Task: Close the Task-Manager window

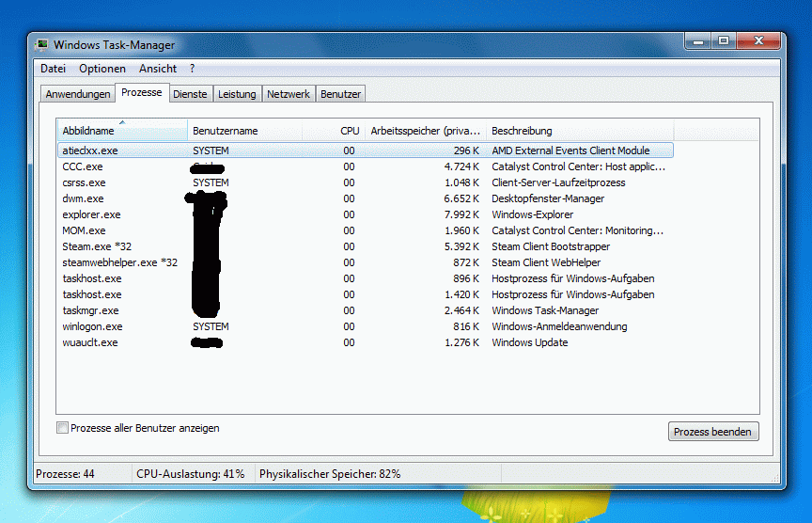Action: click(x=758, y=41)
